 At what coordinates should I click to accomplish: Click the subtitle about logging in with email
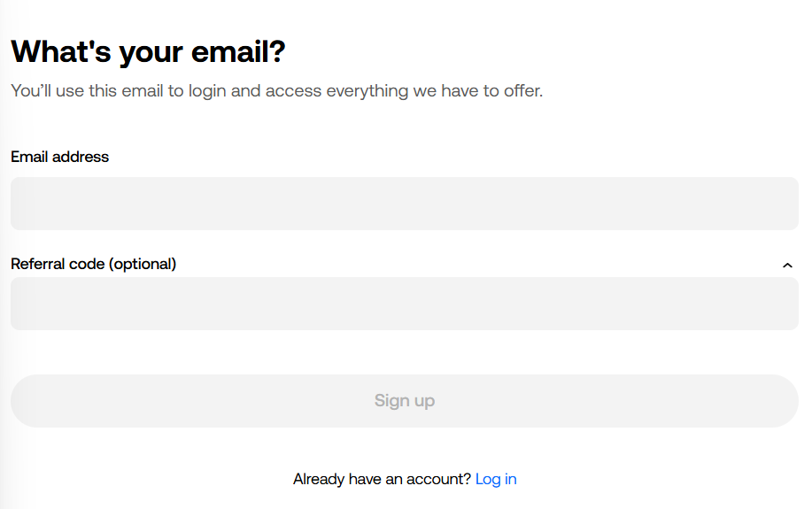276,90
